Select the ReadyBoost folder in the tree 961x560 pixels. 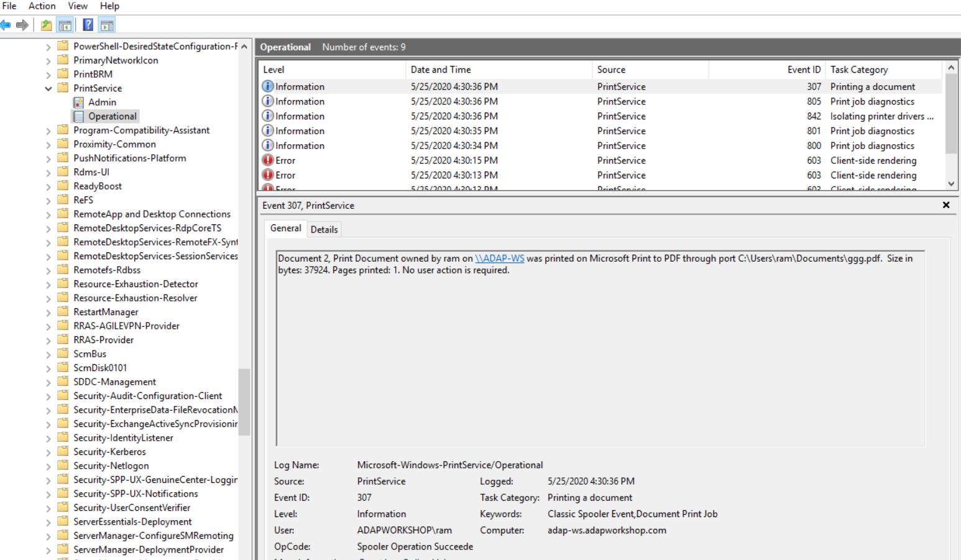tap(97, 185)
